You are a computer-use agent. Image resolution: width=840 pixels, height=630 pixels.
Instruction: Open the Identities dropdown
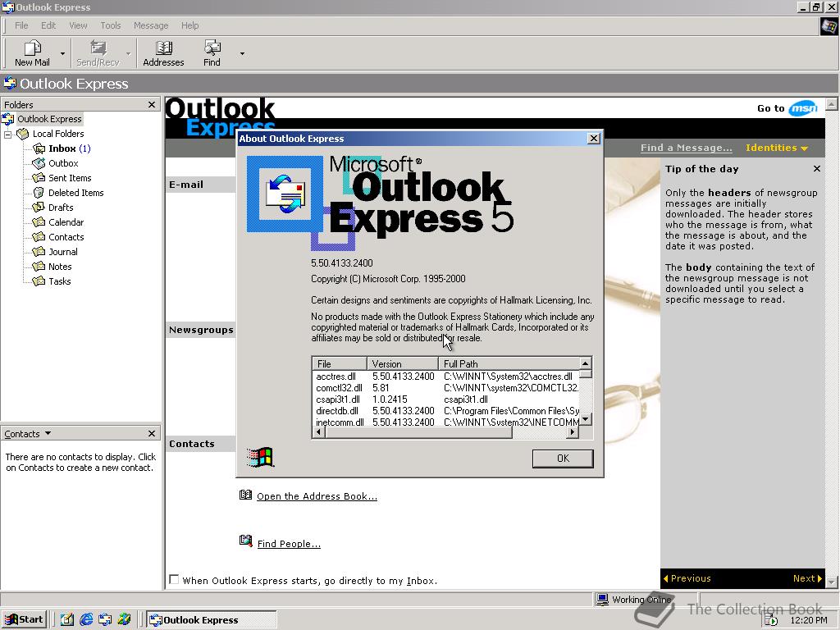pyautogui.click(x=776, y=148)
